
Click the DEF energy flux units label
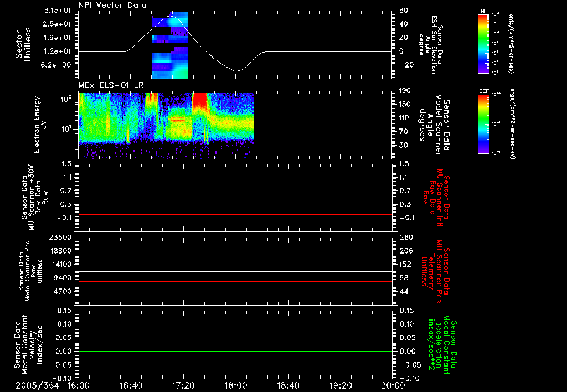click(x=513, y=124)
